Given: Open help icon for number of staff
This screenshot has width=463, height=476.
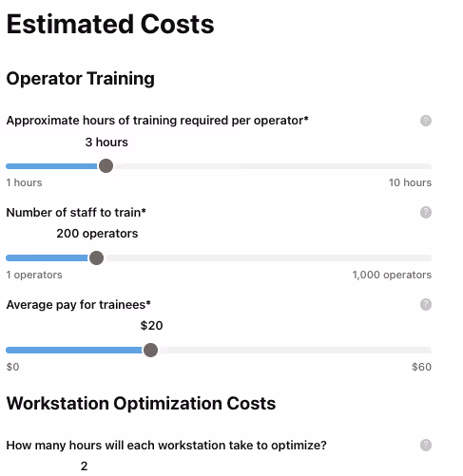Looking at the screenshot, I should (426, 212).
